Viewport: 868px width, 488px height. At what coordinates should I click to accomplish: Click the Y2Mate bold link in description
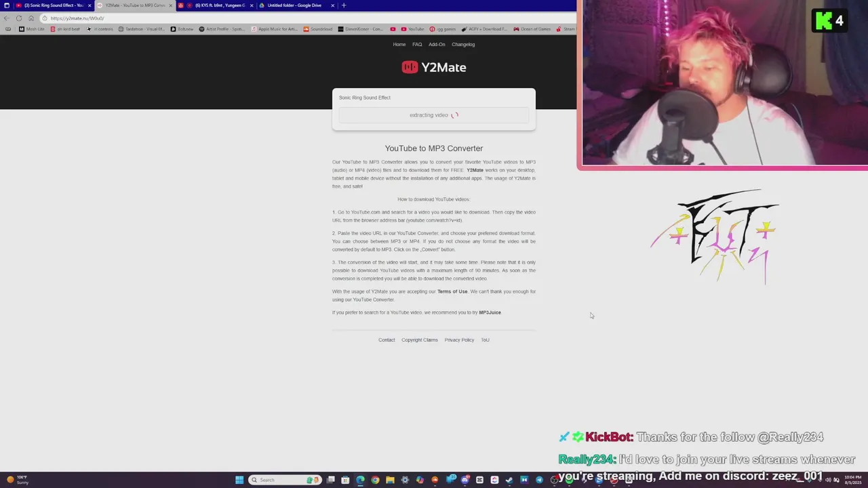coord(475,170)
